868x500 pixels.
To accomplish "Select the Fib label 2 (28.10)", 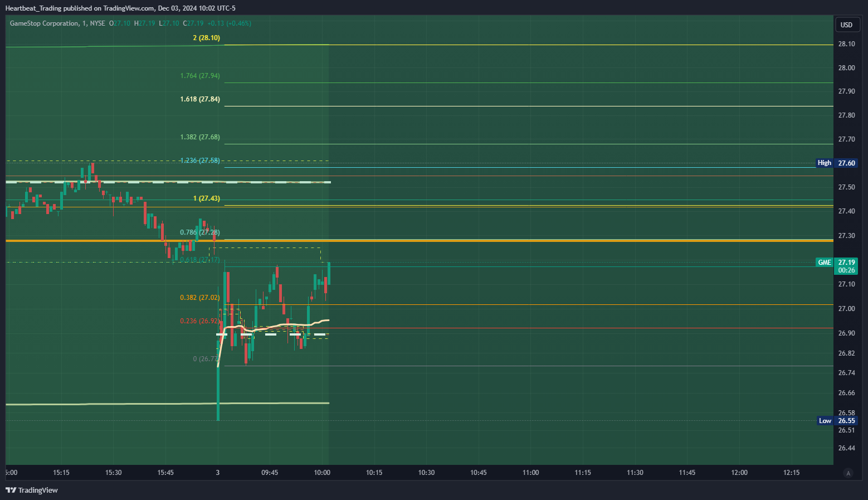I will coord(206,38).
